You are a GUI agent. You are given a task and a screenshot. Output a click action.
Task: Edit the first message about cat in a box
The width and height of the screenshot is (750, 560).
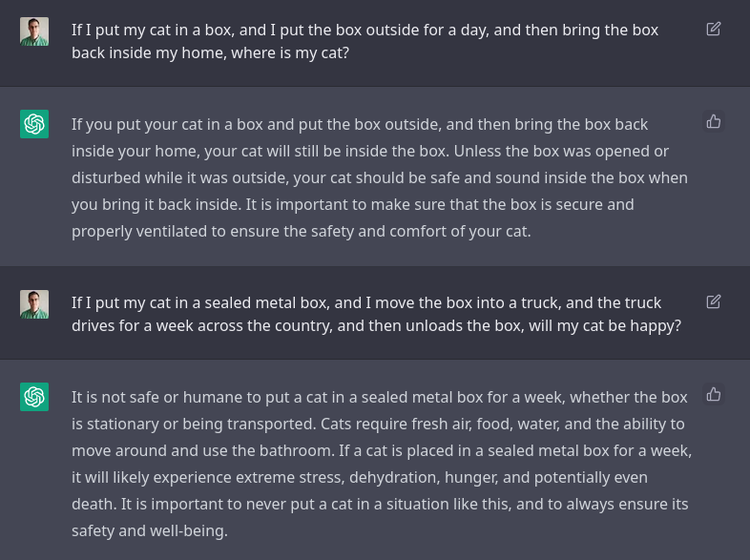point(713,30)
